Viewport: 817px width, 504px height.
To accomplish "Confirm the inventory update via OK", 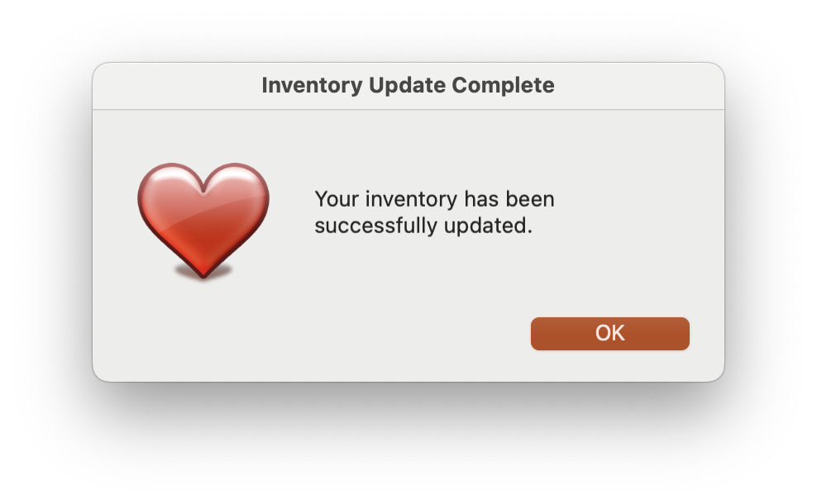I will (609, 333).
